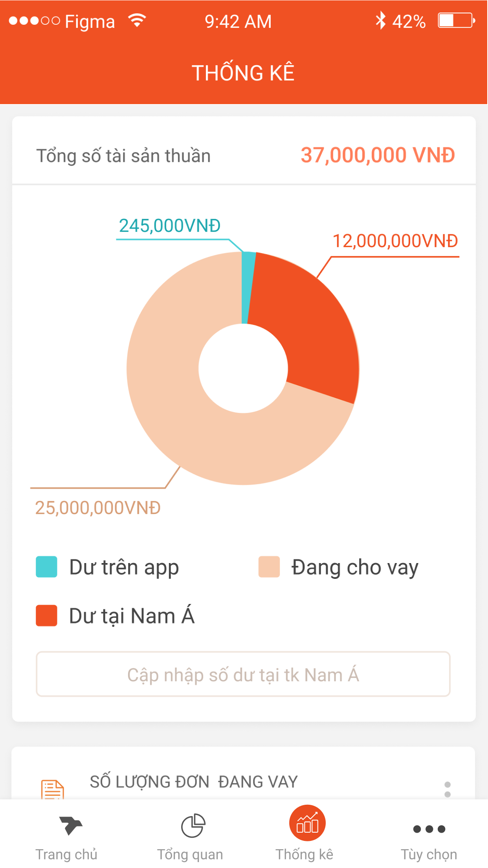The width and height of the screenshot is (488, 868).
Task: Tap the 12,000,000VNĐ chart label
Action: click(x=395, y=241)
